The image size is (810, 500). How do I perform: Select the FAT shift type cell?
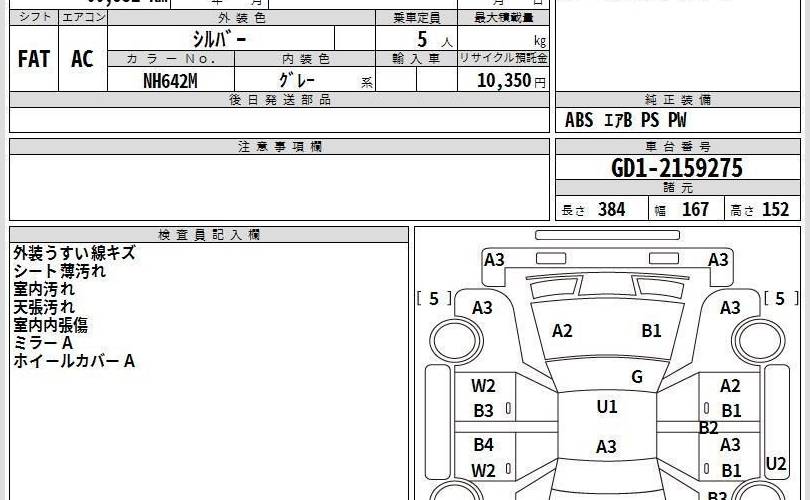(x=34, y=59)
